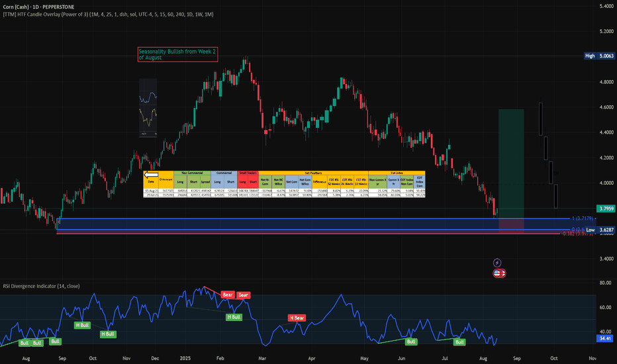Click the green Non Commercial table header
Viewport: 617px width, 364px height.
[x=193, y=173]
